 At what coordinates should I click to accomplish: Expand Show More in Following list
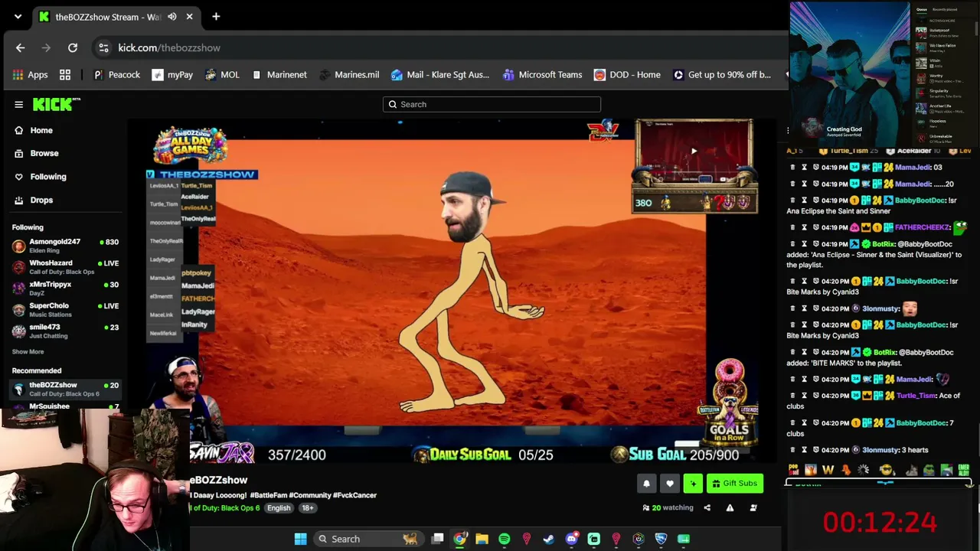pos(28,352)
